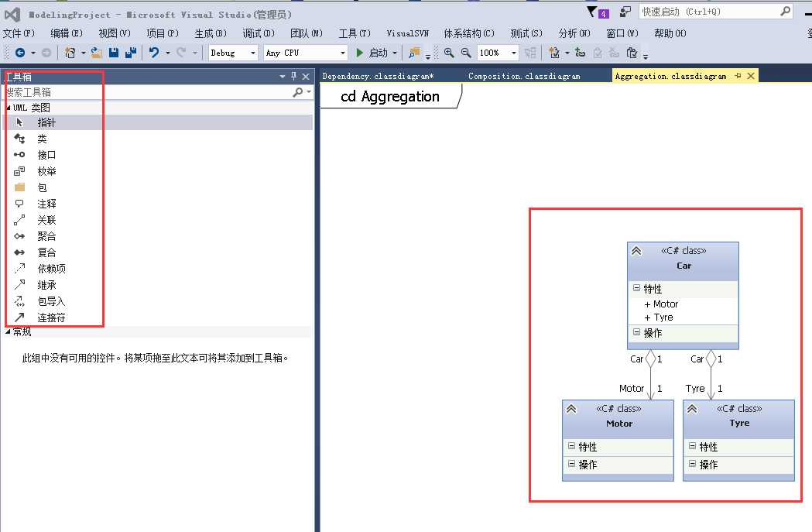Click the save all files icon
812x532 pixels.
coord(131,53)
